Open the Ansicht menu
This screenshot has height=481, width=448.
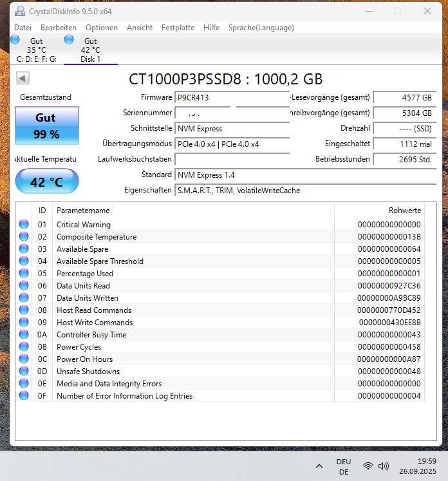click(140, 28)
